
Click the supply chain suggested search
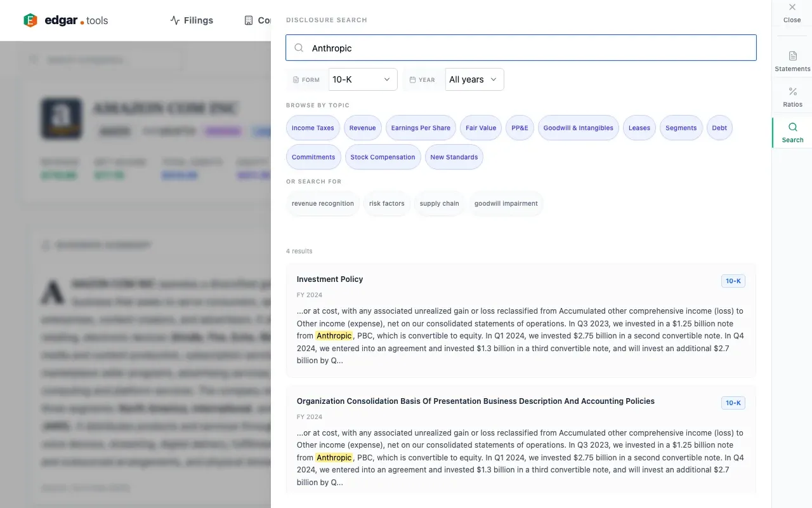pyautogui.click(x=439, y=204)
